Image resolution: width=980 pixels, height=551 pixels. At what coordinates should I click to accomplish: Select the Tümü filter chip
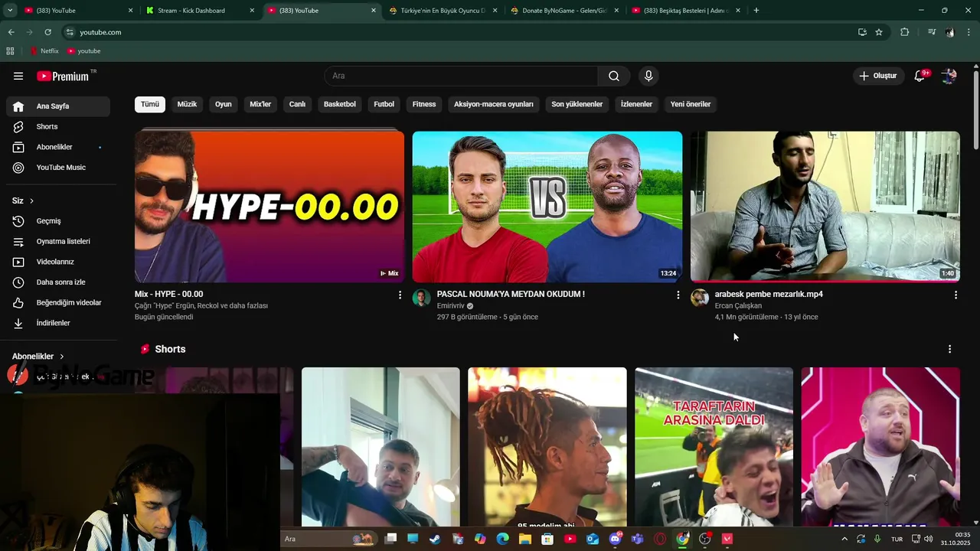pyautogui.click(x=150, y=104)
